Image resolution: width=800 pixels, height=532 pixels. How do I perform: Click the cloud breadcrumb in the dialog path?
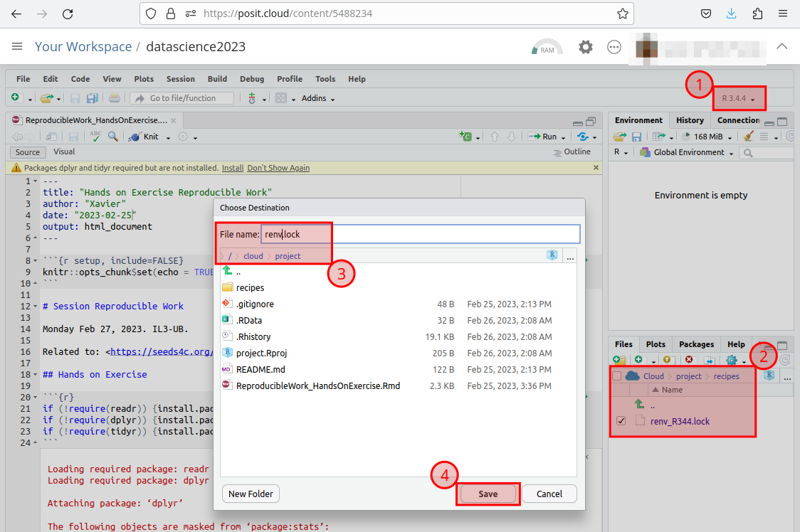[x=253, y=256]
